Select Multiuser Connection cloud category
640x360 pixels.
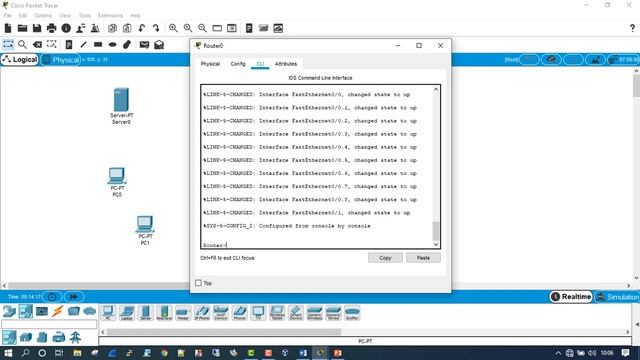[89, 311]
